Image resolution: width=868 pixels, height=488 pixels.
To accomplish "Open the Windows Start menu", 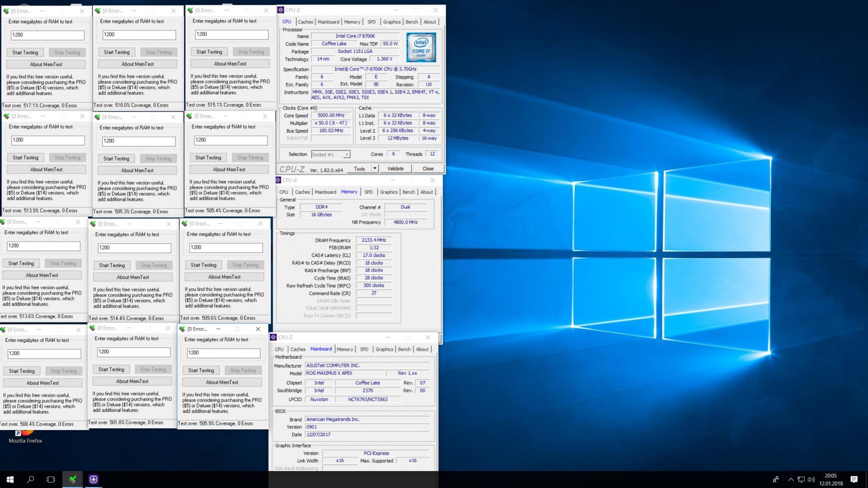I will tap(10, 479).
